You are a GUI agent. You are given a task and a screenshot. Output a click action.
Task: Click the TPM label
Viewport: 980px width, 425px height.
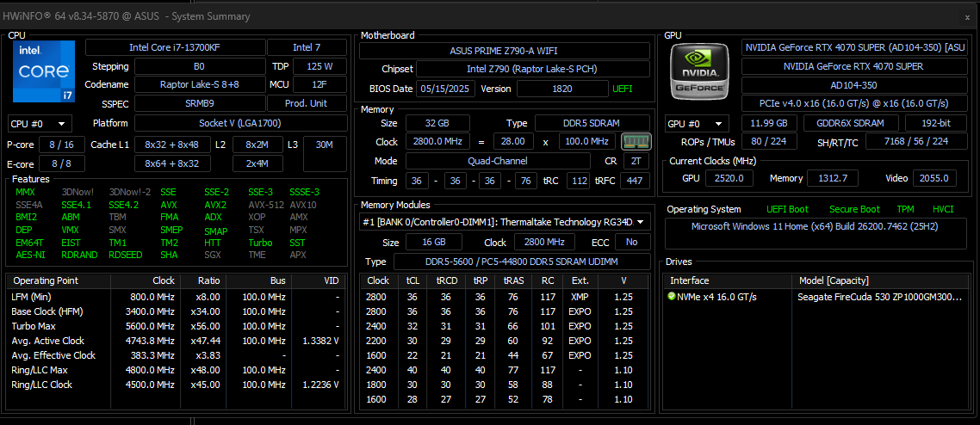click(x=905, y=209)
